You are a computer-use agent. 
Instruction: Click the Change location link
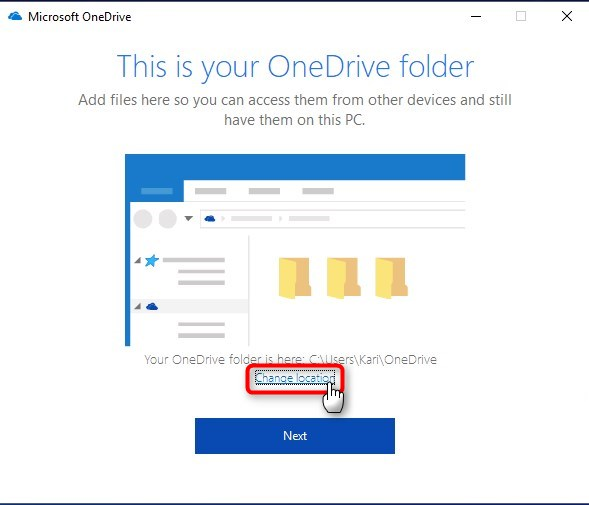[294, 378]
